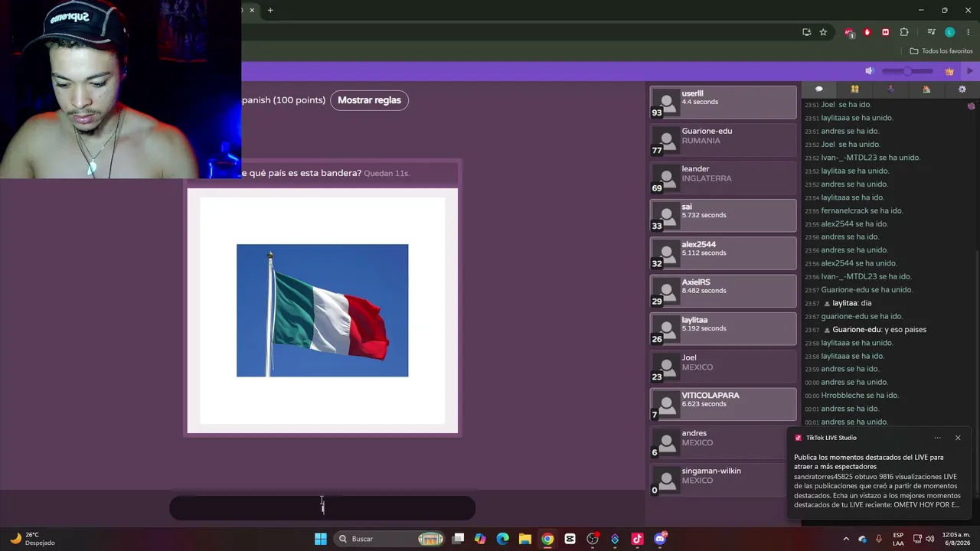The width and height of the screenshot is (980, 551).
Task: Open the joystick games tab
Action: coord(890,90)
